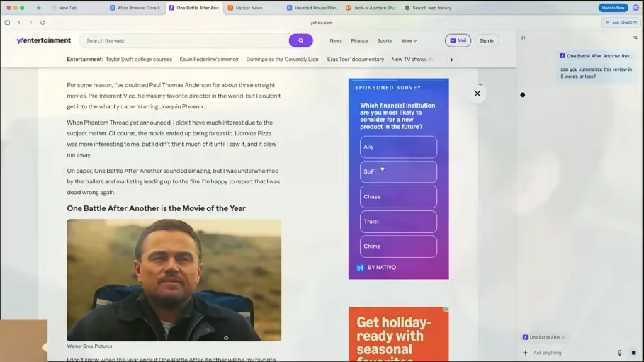Toggle the browser sidebar panel icon
Screen dimensions: 644x362
pyautogui.click(x=8, y=23)
